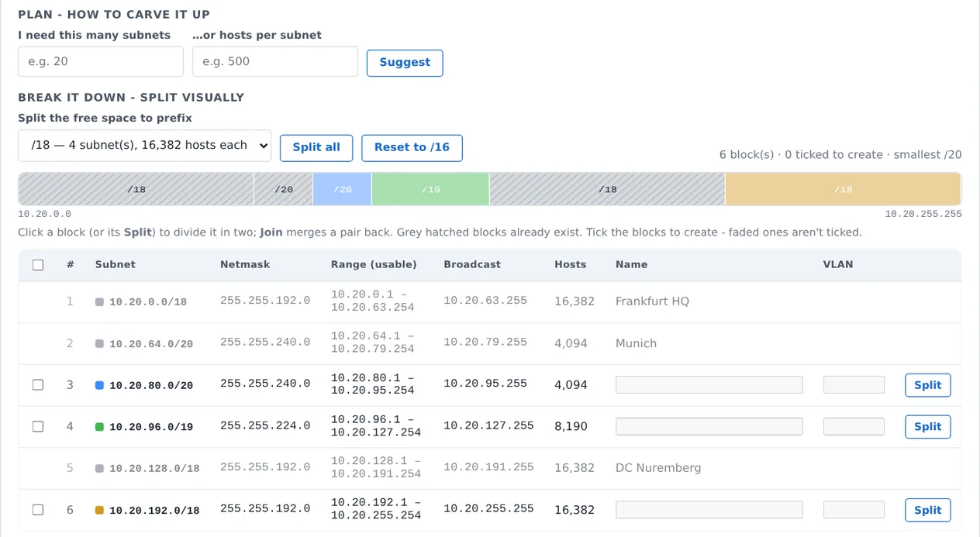Click netmask 255.255.224.0
The height and width of the screenshot is (537, 980).
(265, 425)
